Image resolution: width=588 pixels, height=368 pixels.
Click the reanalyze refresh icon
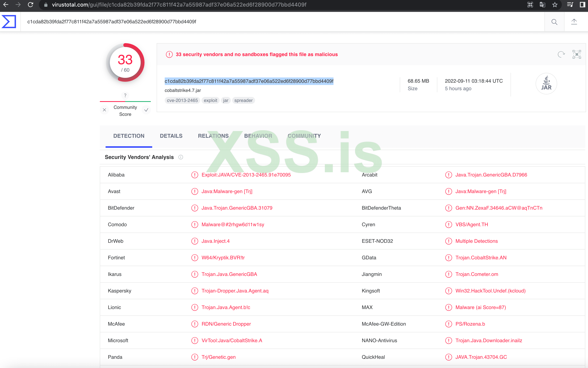561,54
